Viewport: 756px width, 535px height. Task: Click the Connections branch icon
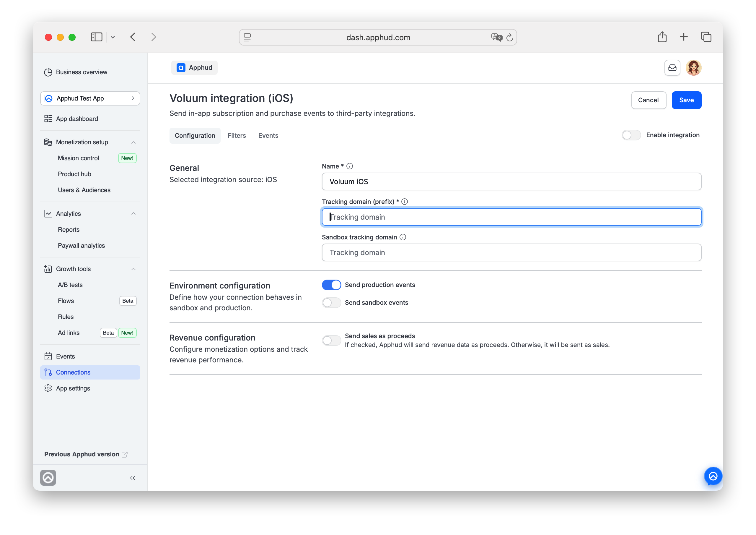(x=48, y=372)
